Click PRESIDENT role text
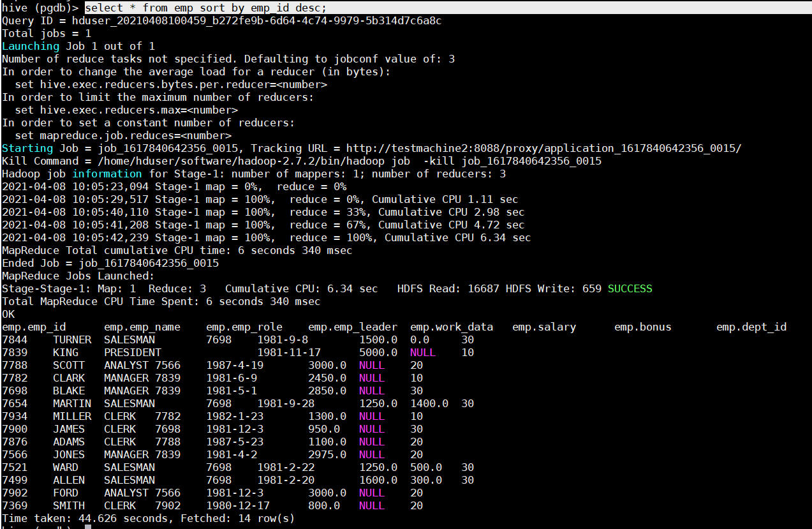The image size is (812, 529). point(133,352)
